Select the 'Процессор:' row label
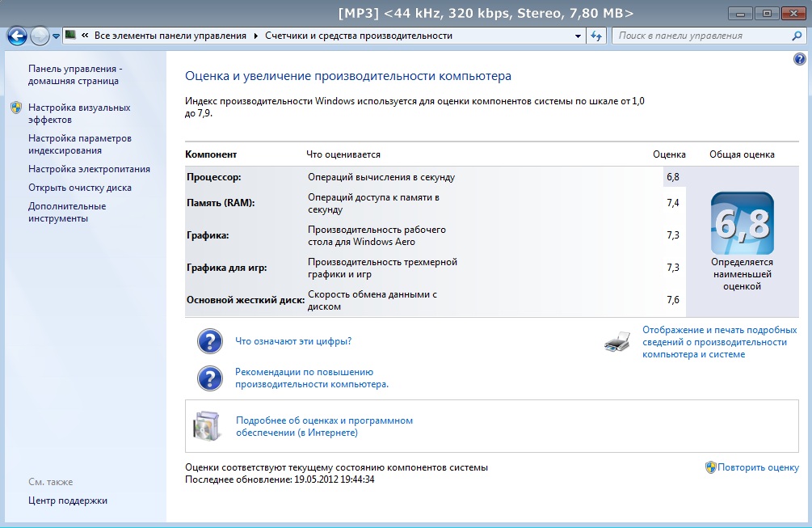Image resolution: width=812 pixels, height=528 pixels. click(x=214, y=177)
